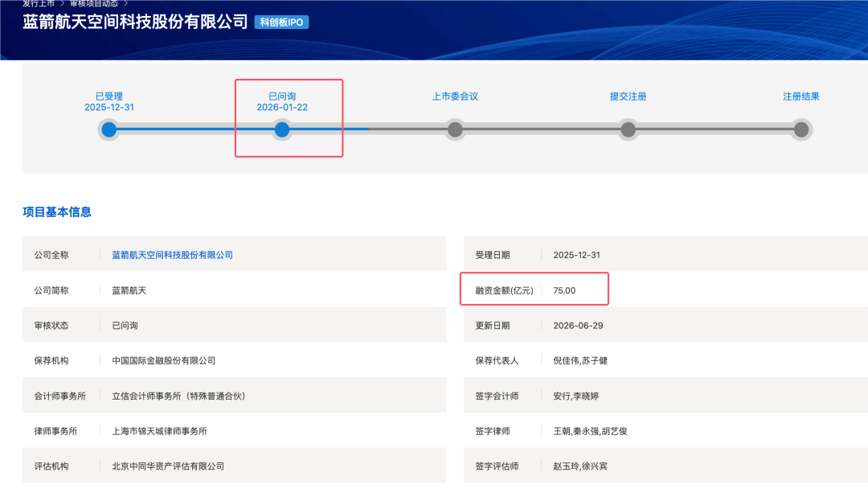This screenshot has height=497, width=868.
Task: Open the 发行上市 breadcrumb link
Action: tap(39, 3)
